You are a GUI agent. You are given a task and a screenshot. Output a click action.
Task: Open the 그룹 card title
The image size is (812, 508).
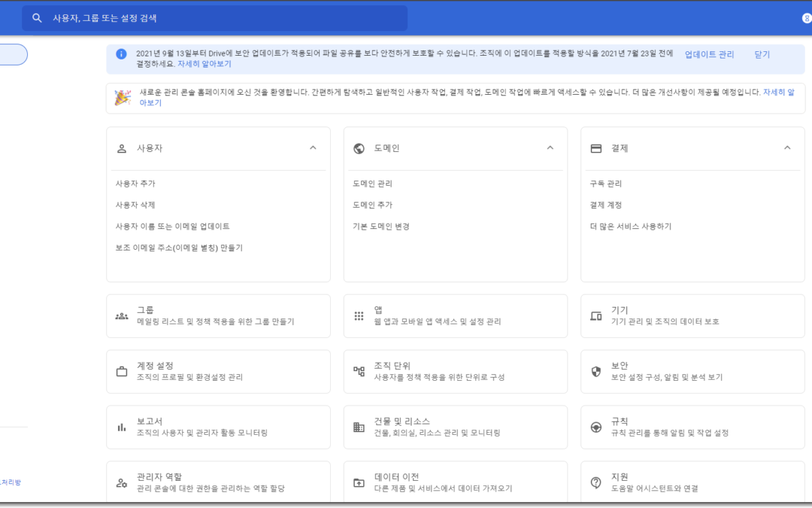tap(145, 310)
